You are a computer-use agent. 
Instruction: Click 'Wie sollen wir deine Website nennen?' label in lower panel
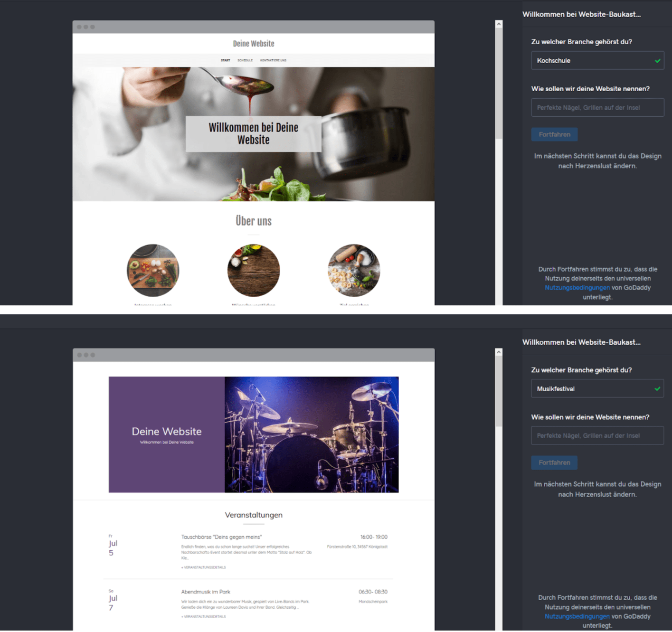pos(590,417)
